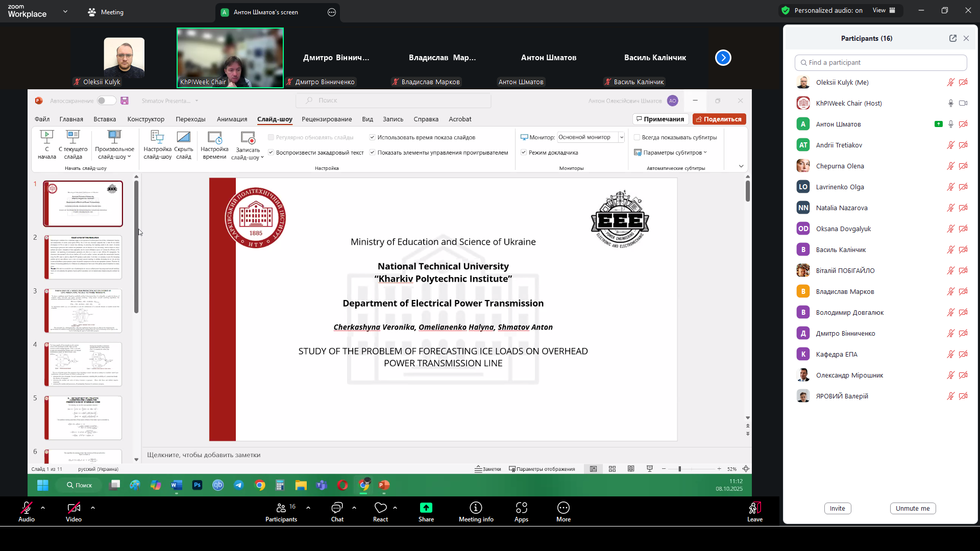Screen dimensions: 980x551
Task: Start slideshow from beginning (С начала)
Action: (x=46, y=144)
